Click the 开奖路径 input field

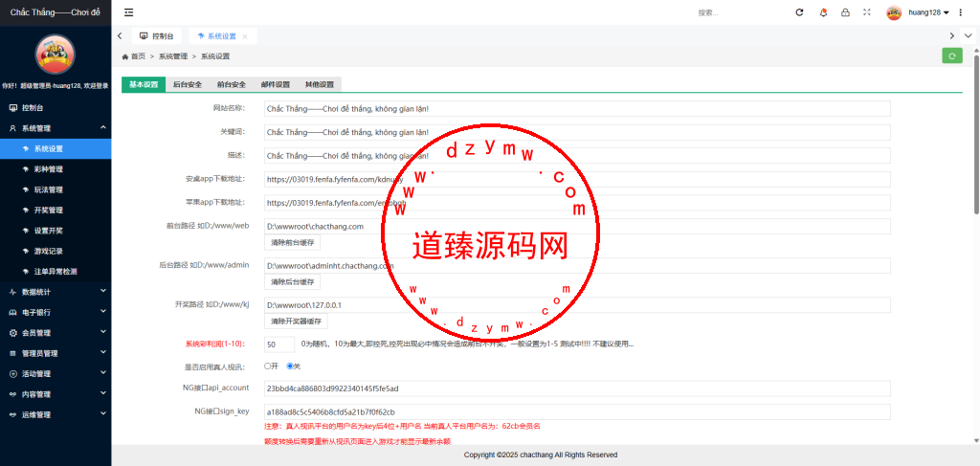pyautogui.click(x=577, y=305)
